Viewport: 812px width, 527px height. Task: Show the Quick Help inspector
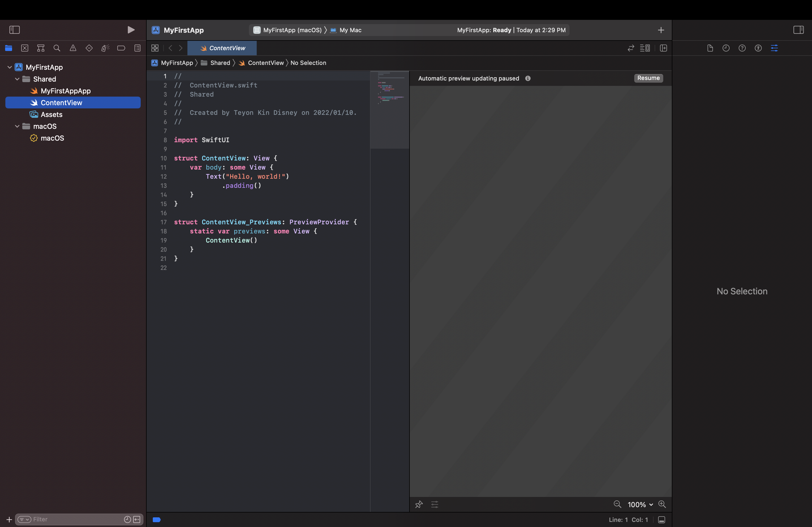[742, 48]
